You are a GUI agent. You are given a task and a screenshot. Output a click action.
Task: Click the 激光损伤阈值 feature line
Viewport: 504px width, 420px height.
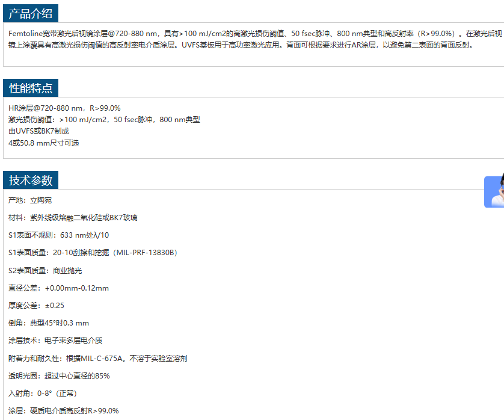tap(104, 120)
